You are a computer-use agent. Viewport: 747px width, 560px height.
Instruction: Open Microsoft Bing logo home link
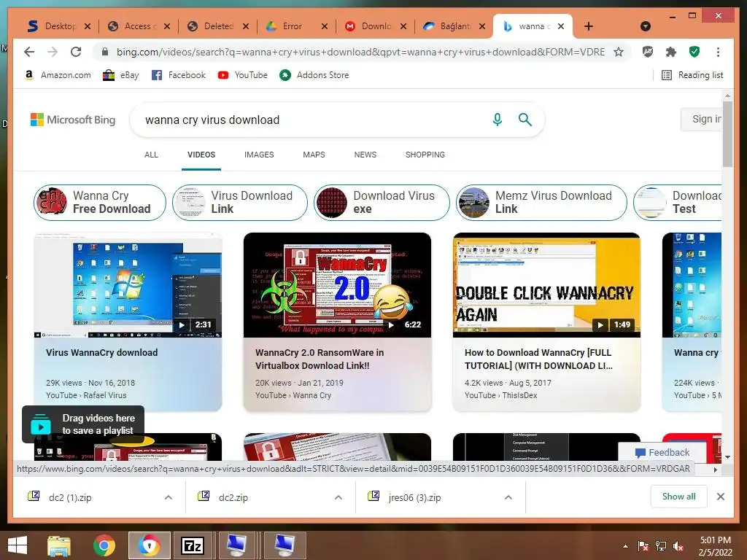(x=73, y=120)
